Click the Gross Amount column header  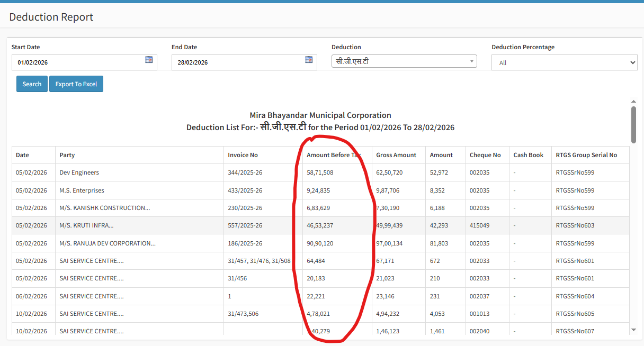(396, 155)
